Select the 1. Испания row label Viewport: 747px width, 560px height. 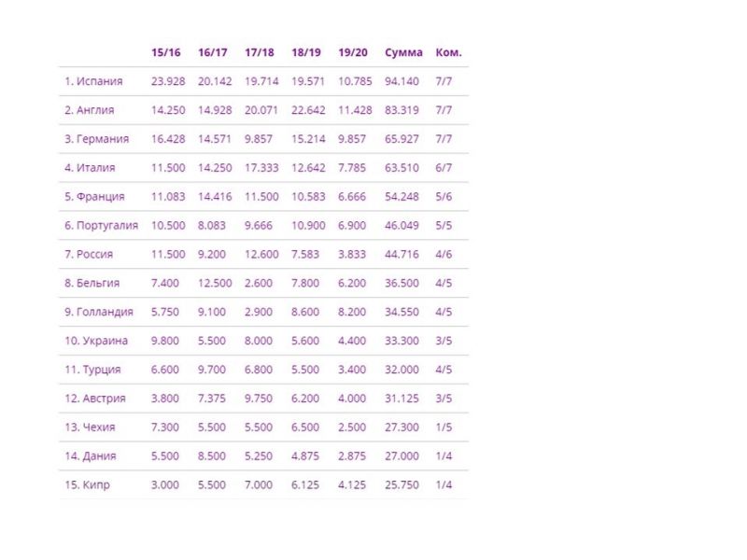point(93,81)
